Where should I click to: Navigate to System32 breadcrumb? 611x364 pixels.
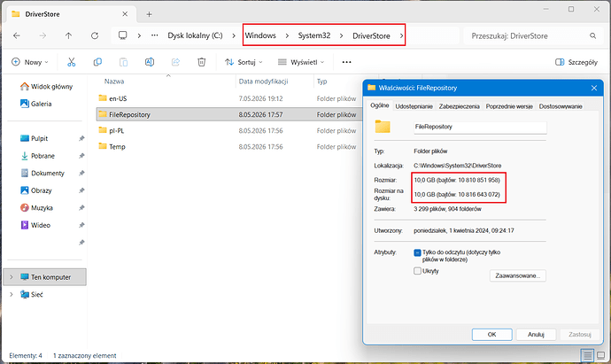pos(314,35)
